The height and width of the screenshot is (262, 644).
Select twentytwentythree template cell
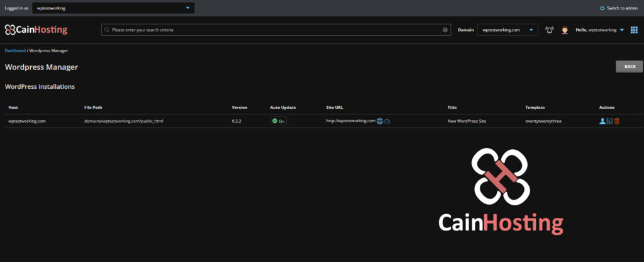tap(543, 122)
